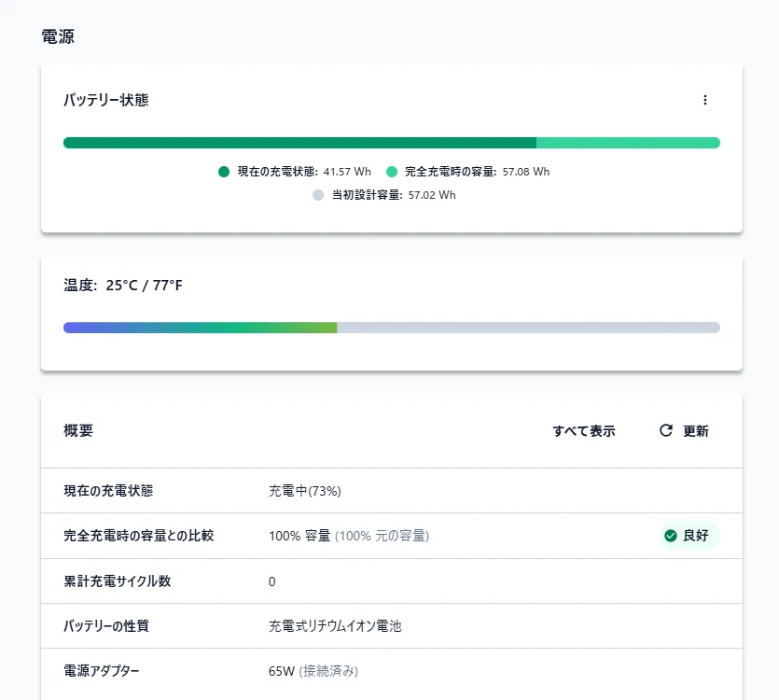This screenshot has height=700, width=779.
Task: Open the バッテリー状態 three-dot options menu
Action: (705, 100)
